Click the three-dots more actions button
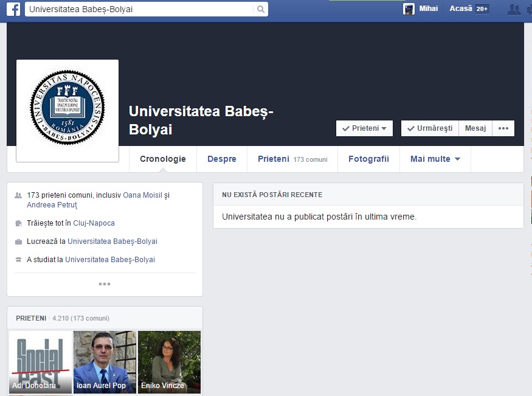The width and height of the screenshot is (532, 396). [503, 128]
